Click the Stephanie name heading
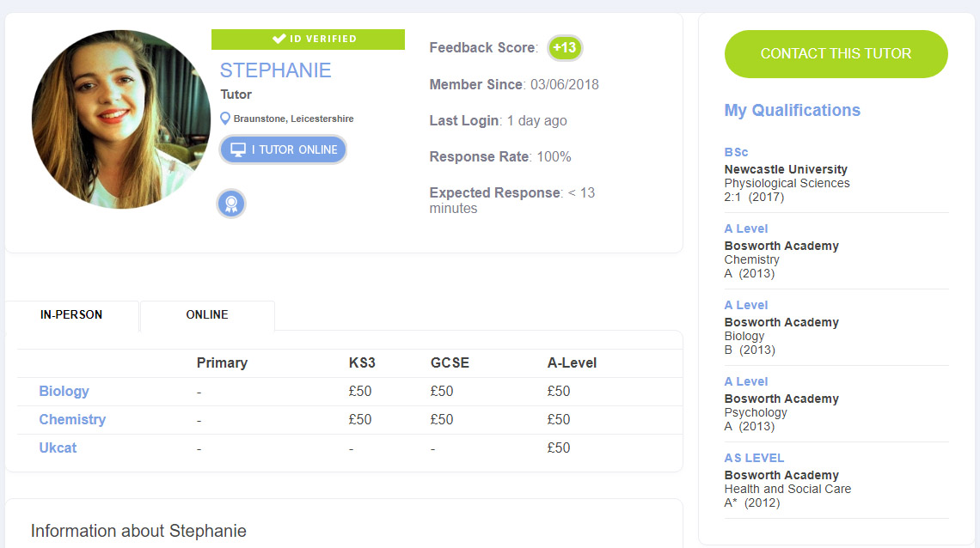This screenshot has height=548, width=980. (275, 70)
